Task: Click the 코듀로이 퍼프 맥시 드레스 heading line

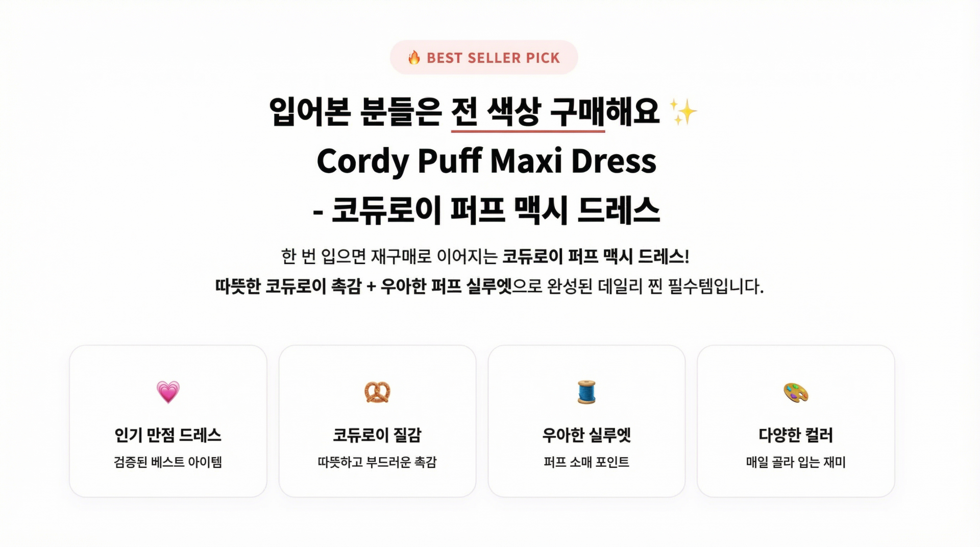Action: [x=486, y=210]
